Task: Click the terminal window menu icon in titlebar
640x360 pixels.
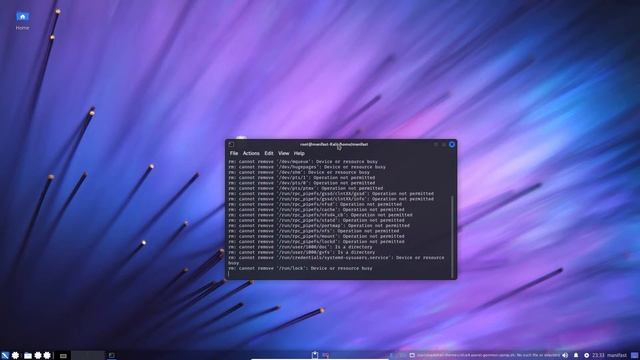Action: (x=231, y=144)
